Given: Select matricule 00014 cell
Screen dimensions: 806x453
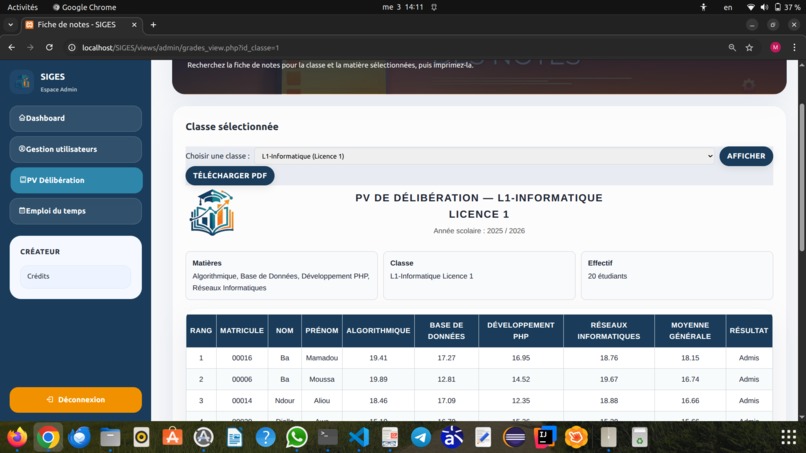Looking at the screenshot, I should (x=242, y=401).
